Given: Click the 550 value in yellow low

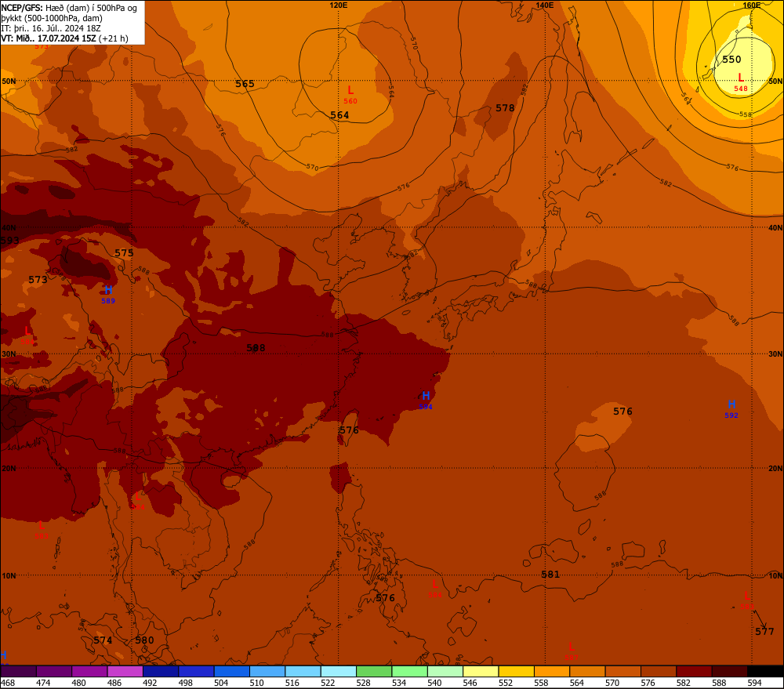Looking at the screenshot, I should click(x=731, y=59).
